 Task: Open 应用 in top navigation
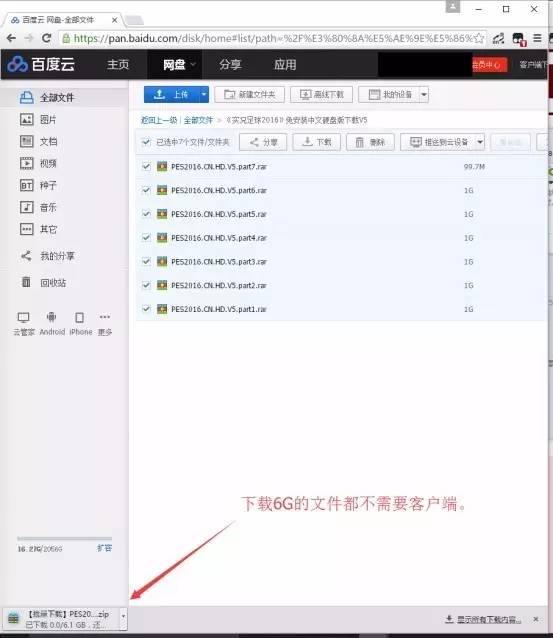tap(285, 64)
